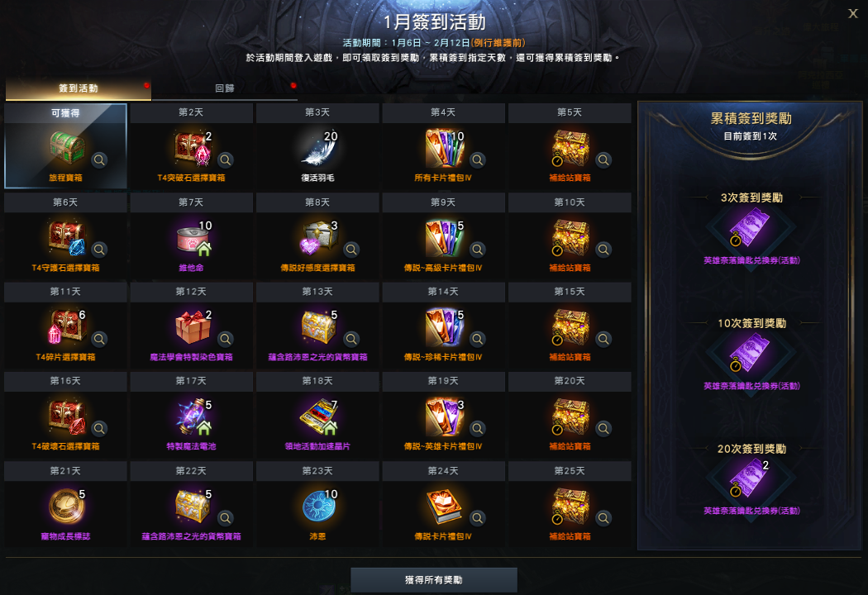Click the 維他命 pet food can icon
Viewport: 868px width, 595px height.
click(192, 239)
